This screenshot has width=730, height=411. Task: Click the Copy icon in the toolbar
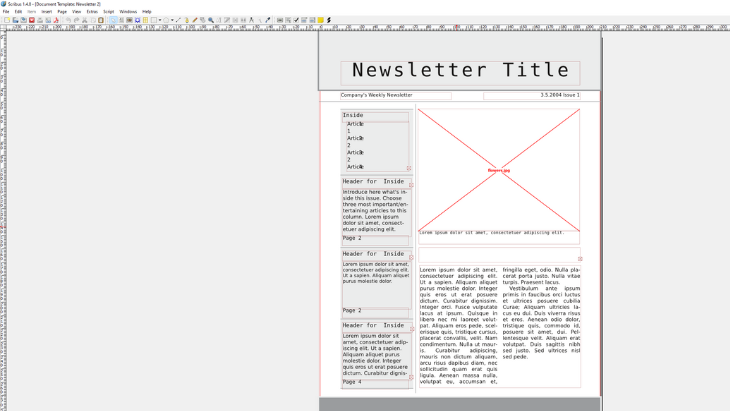(x=93, y=20)
